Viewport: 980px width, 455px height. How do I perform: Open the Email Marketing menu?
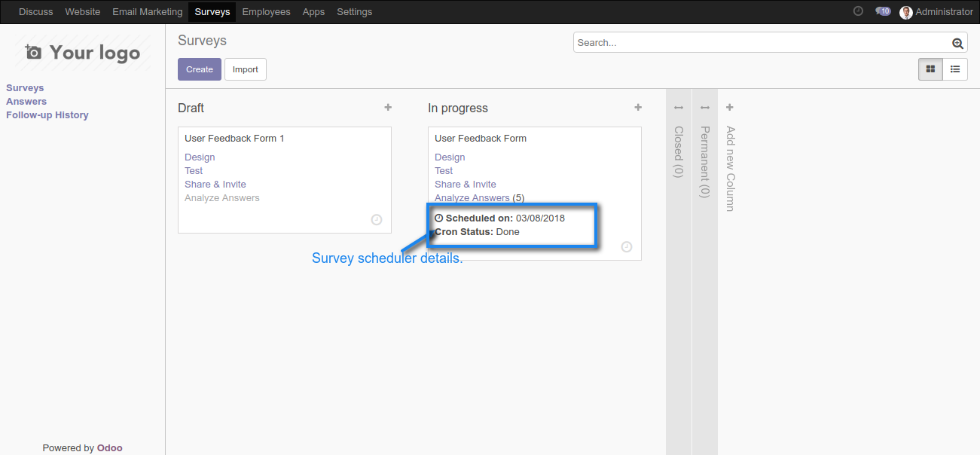(x=148, y=12)
